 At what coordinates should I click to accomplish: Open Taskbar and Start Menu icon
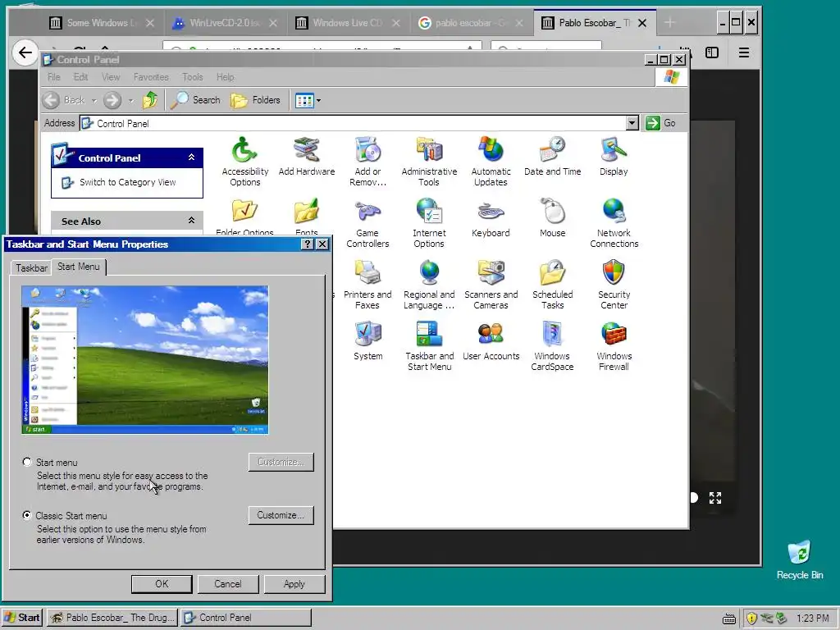429,346
